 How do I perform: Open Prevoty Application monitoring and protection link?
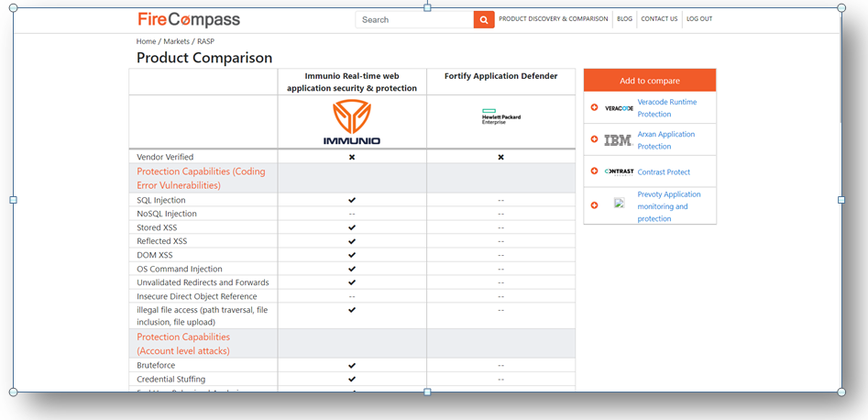click(669, 206)
